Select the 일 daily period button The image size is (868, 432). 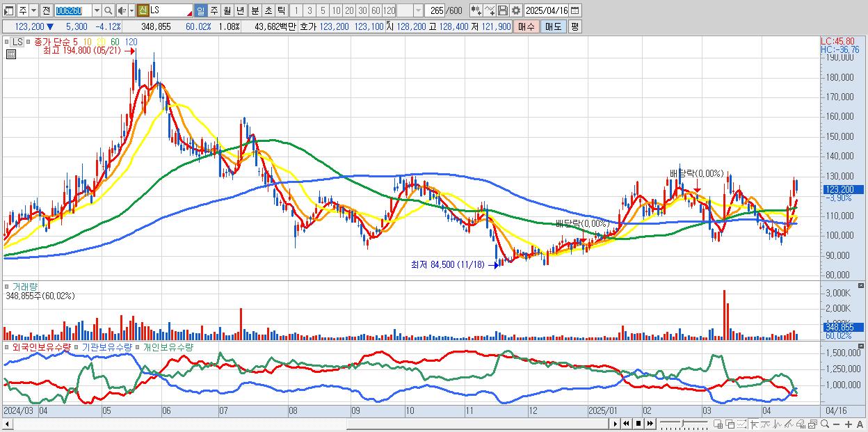[x=200, y=10]
